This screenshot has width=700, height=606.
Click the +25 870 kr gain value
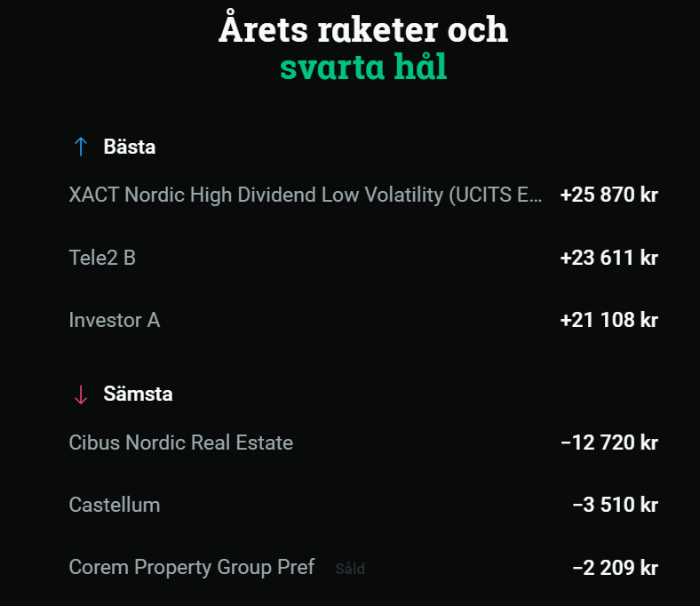[x=609, y=195]
